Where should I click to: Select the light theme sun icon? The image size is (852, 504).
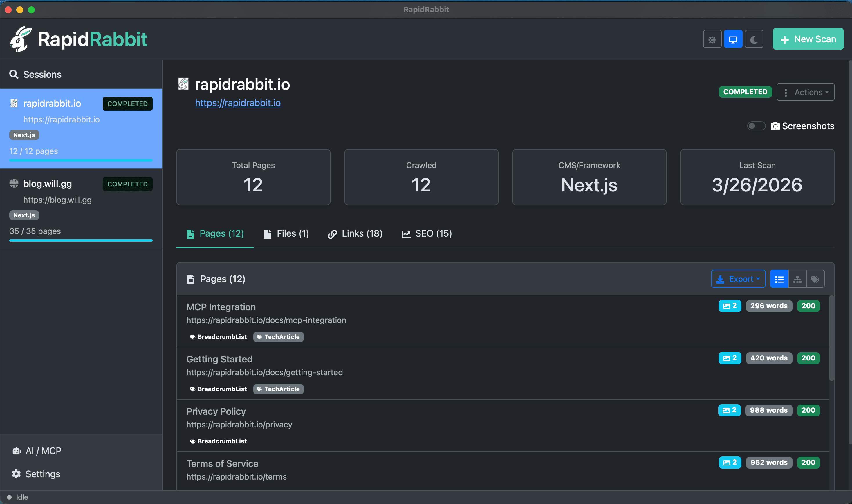pyautogui.click(x=712, y=39)
